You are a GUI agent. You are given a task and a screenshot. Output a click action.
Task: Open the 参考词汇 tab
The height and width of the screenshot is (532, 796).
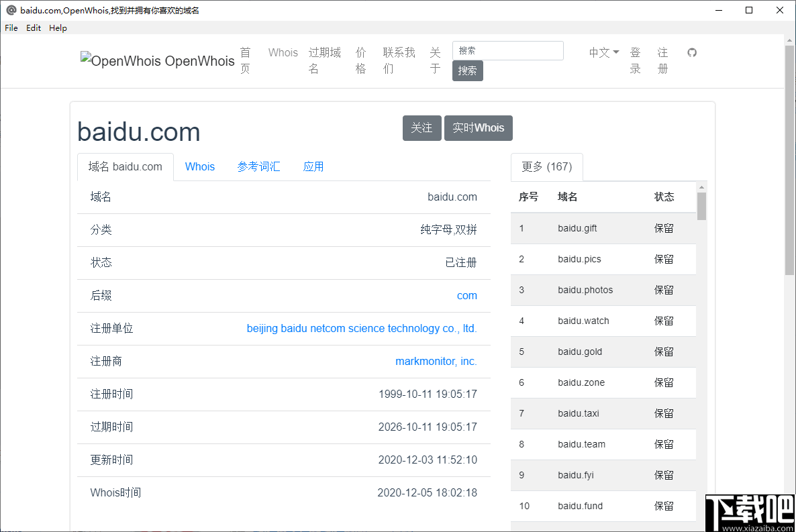[x=259, y=166]
